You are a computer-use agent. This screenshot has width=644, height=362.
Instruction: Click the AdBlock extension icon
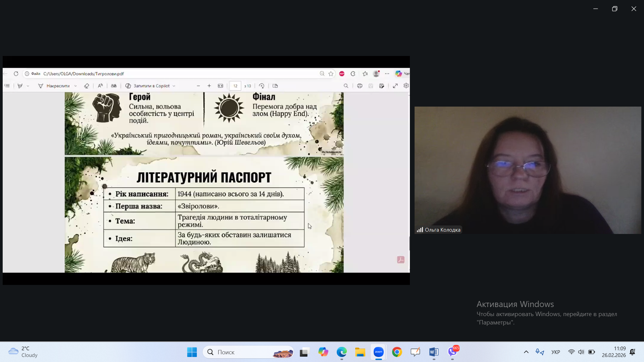[x=342, y=74]
